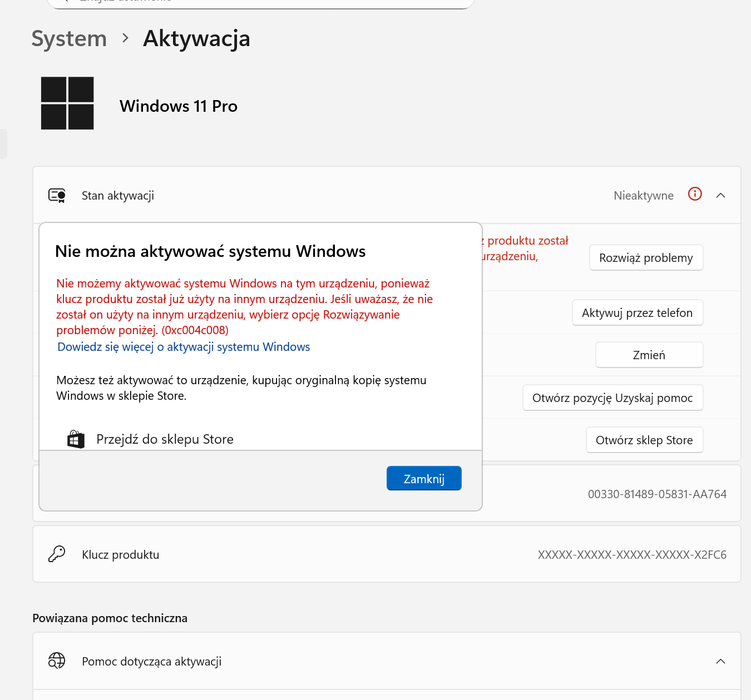Click Pomoc dotycząca aktywacji label

(152, 662)
